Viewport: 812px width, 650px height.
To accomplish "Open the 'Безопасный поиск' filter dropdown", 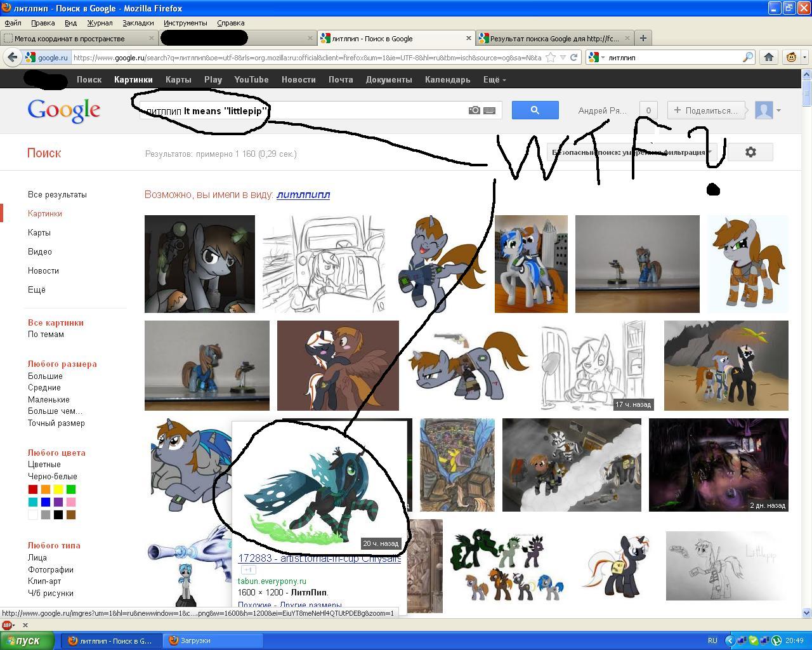I will (632, 152).
